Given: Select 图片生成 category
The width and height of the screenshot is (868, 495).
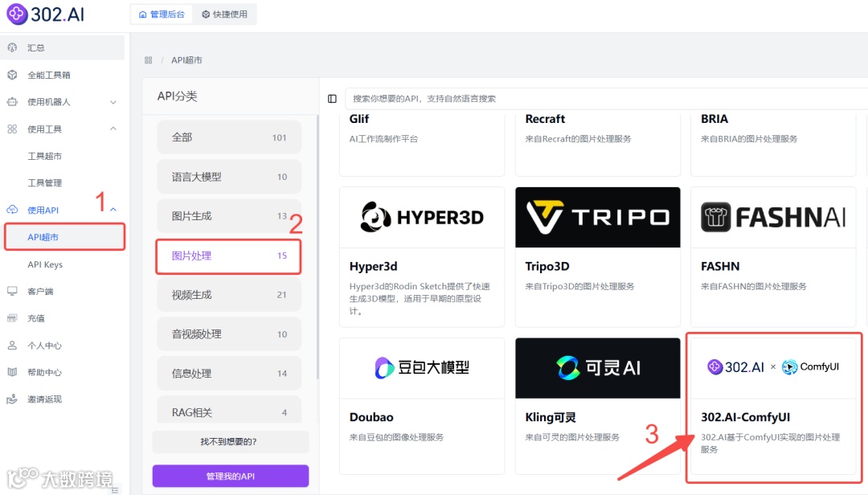Looking at the screenshot, I should pyautogui.click(x=229, y=216).
